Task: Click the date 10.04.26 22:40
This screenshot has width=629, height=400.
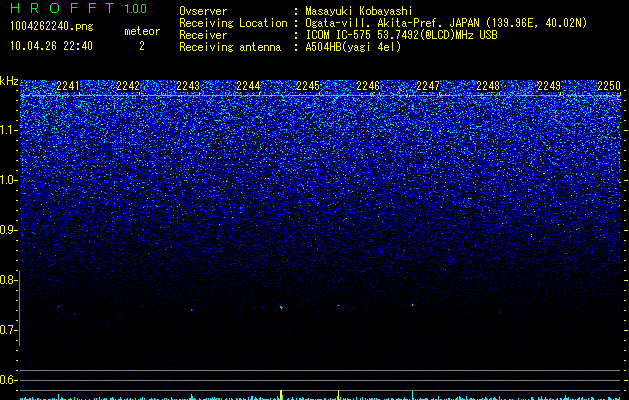Action: tap(51, 46)
